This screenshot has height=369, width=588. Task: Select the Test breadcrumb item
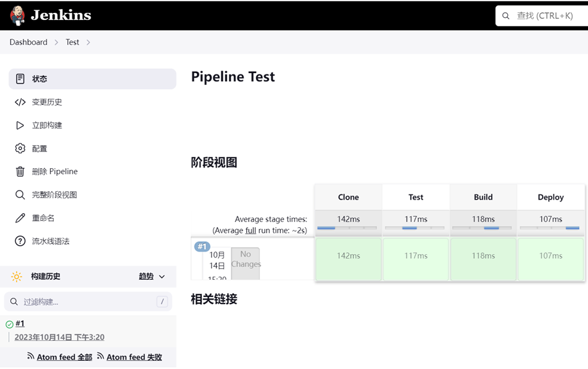click(72, 42)
